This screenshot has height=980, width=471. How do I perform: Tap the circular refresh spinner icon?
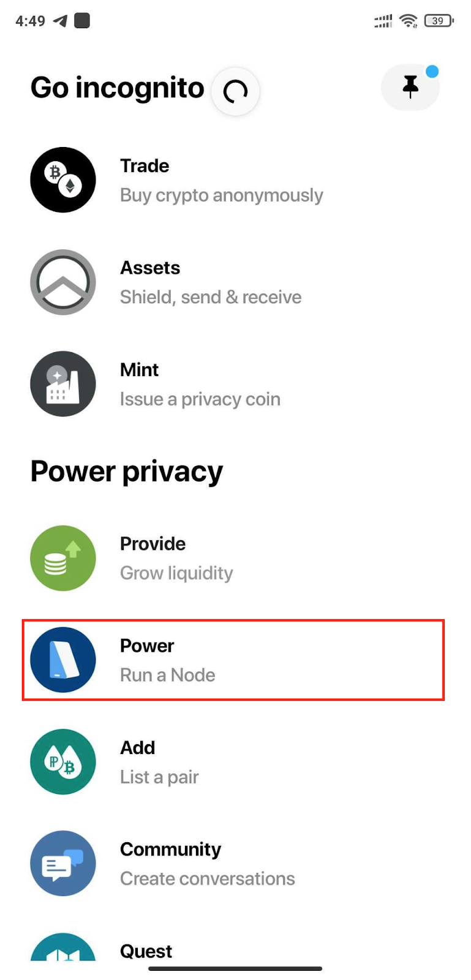pos(235,92)
